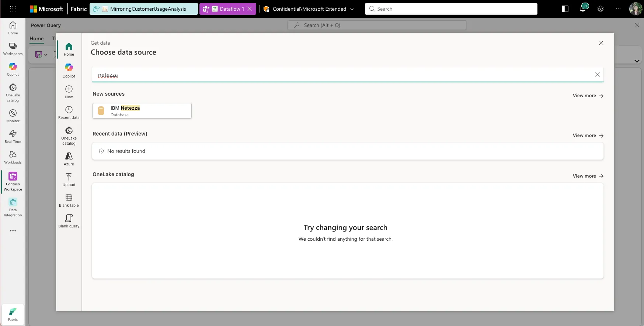Screen dimensions: 644x326
Task: Open Workspaces in the Fabric sidebar
Action: tap(13, 48)
